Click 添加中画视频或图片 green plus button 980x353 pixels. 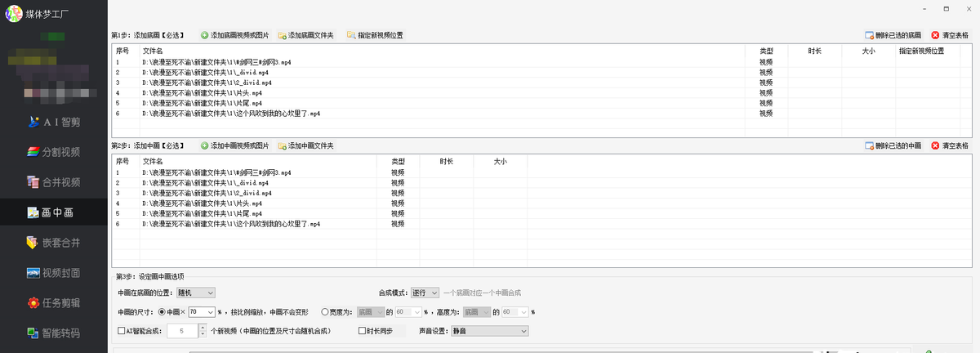click(x=234, y=145)
